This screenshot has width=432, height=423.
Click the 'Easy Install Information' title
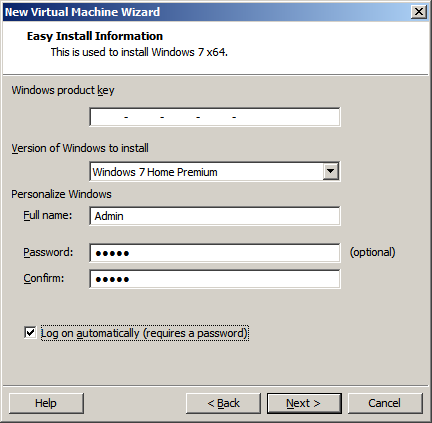click(x=95, y=36)
